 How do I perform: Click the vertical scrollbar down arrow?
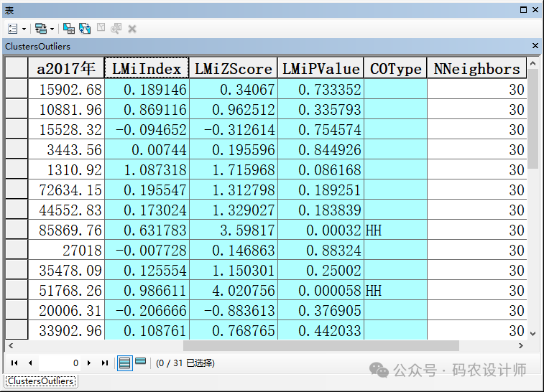(533, 333)
